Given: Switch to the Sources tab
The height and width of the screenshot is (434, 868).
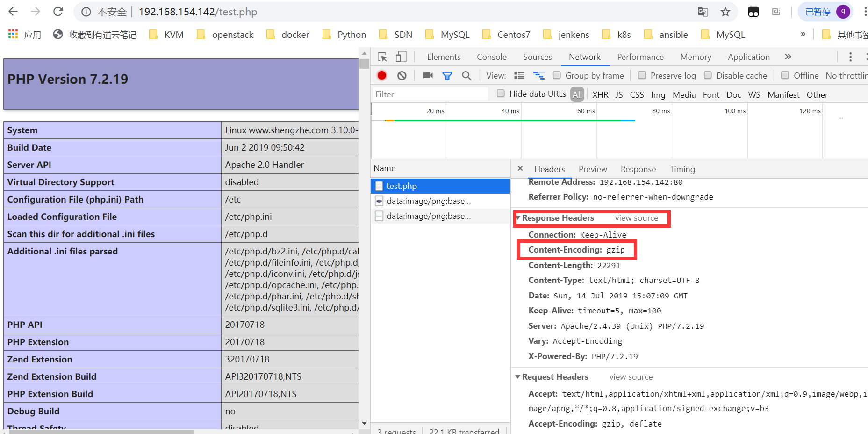Looking at the screenshot, I should click(x=538, y=57).
